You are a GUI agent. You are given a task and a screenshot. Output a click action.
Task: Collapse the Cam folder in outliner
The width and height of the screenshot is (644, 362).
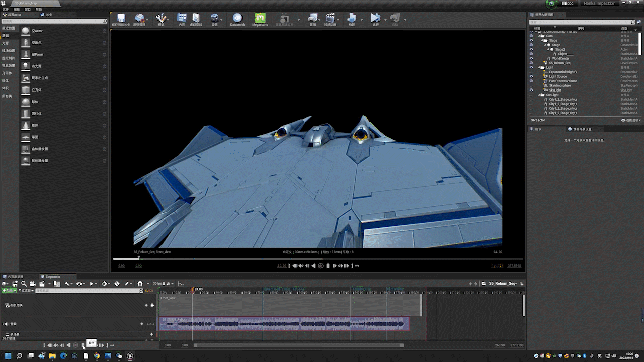[x=539, y=36]
